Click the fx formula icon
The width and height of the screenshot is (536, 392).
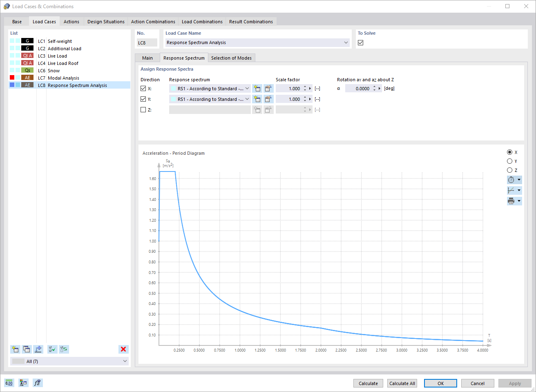coord(37,383)
